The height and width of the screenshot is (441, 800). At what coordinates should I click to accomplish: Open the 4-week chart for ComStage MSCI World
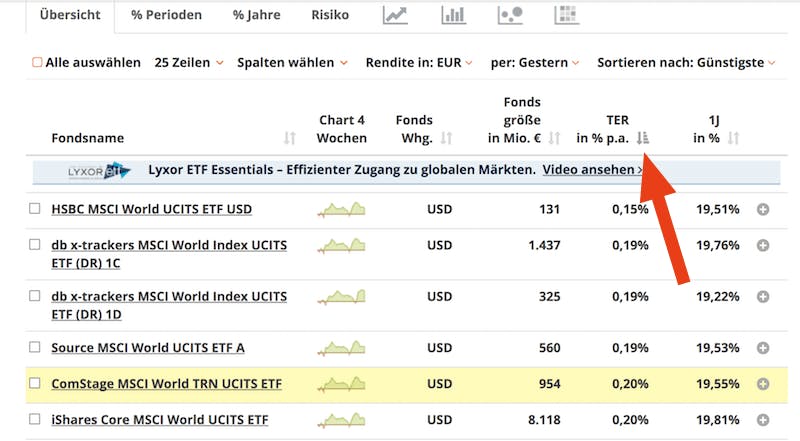point(341,384)
